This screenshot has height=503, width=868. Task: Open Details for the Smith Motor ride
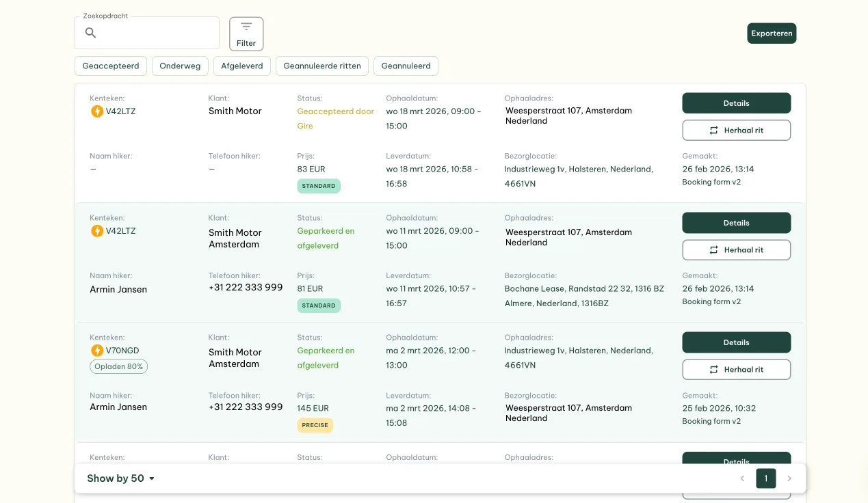click(x=736, y=103)
